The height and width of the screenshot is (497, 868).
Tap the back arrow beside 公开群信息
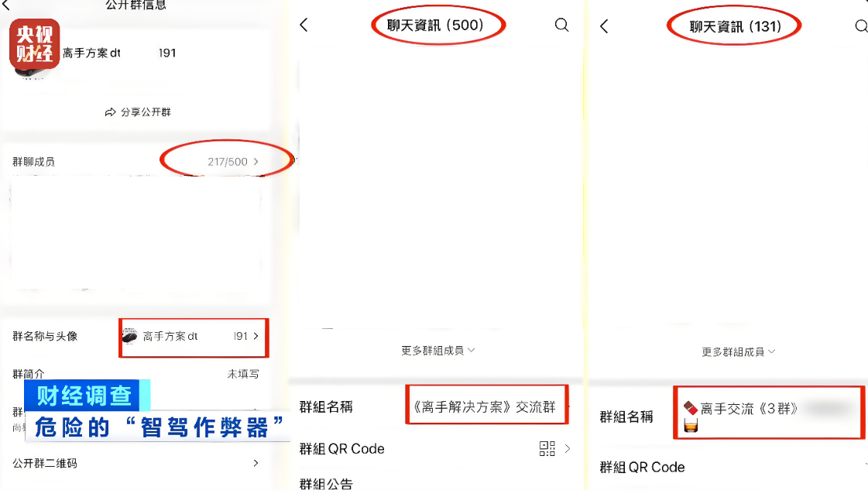(x=6, y=5)
